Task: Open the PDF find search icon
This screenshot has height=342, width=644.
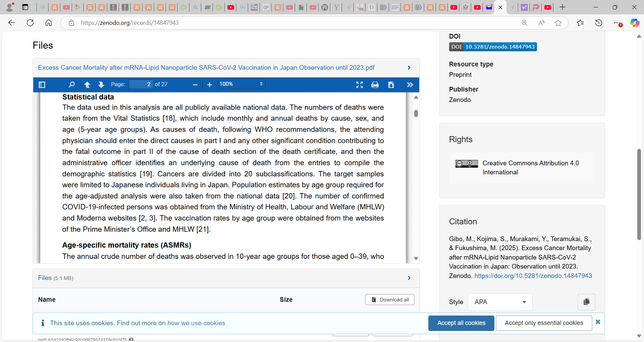Action: click(x=71, y=85)
